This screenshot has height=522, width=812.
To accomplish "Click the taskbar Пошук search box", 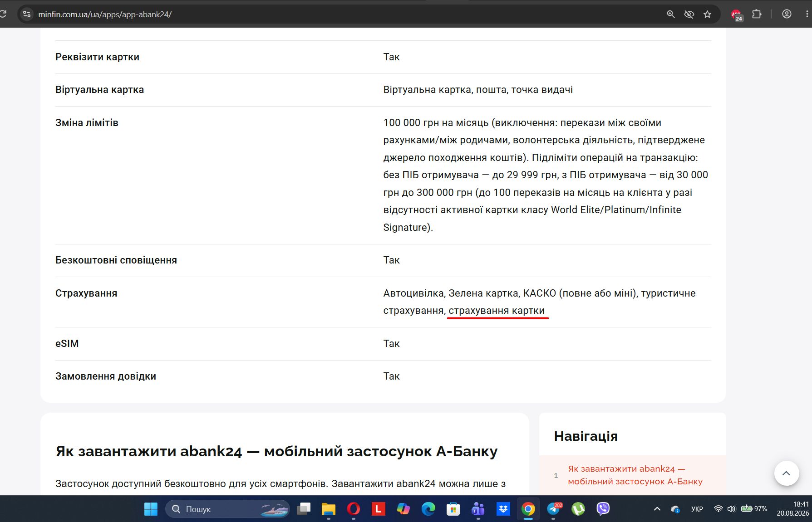I will (x=227, y=509).
